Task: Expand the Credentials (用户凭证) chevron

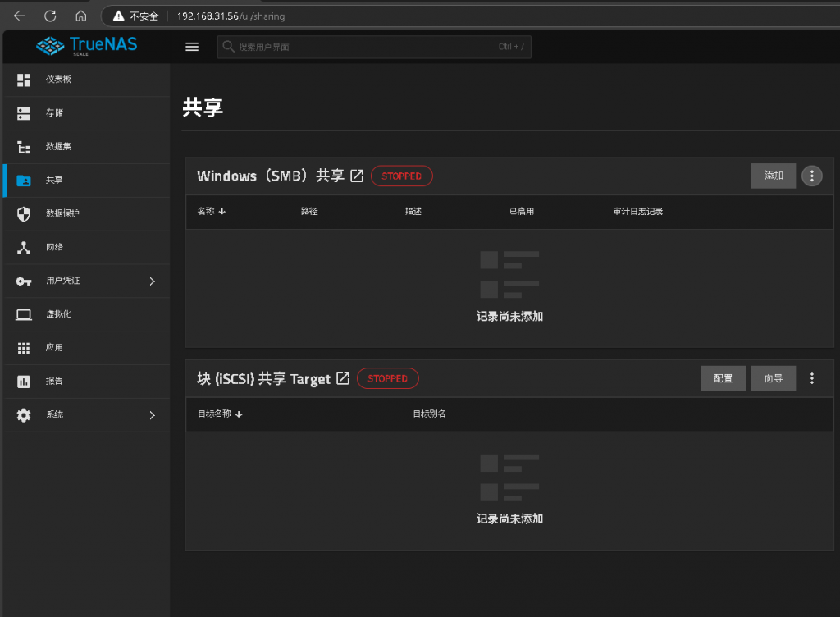Action: pyautogui.click(x=152, y=281)
